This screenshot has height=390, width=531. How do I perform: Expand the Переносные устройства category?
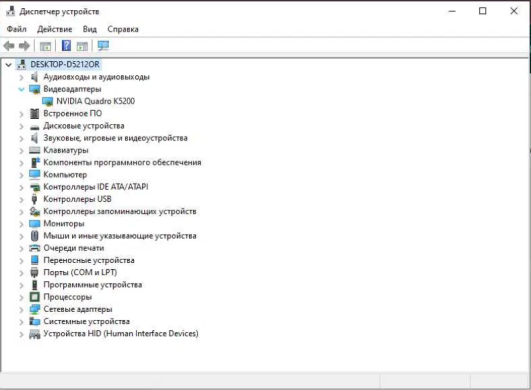click(21, 261)
